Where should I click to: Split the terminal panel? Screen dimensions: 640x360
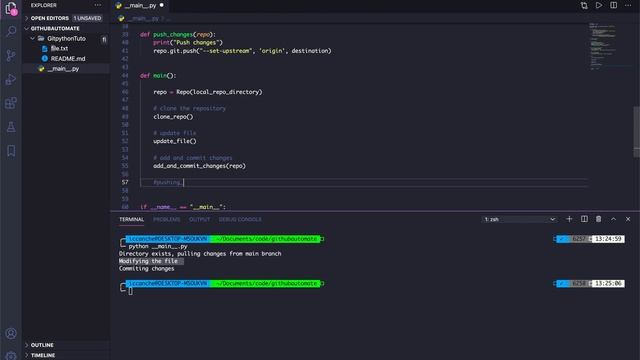pyautogui.click(x=584, y=219)
